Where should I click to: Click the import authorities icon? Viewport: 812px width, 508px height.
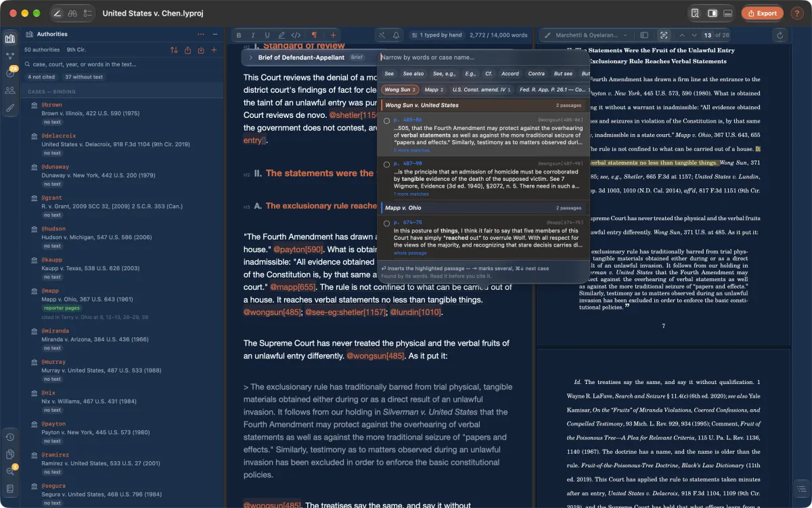[x=201, y=50]
